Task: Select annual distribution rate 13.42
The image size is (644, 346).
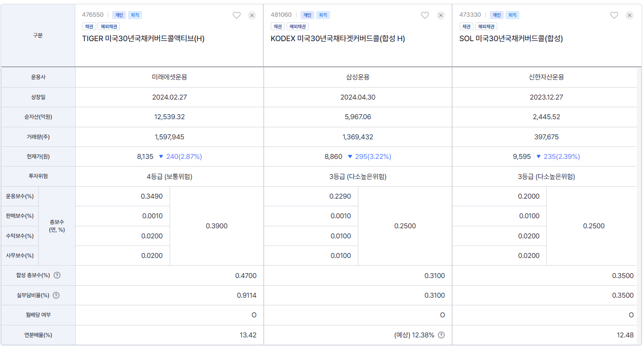Action: click(248, 335)
